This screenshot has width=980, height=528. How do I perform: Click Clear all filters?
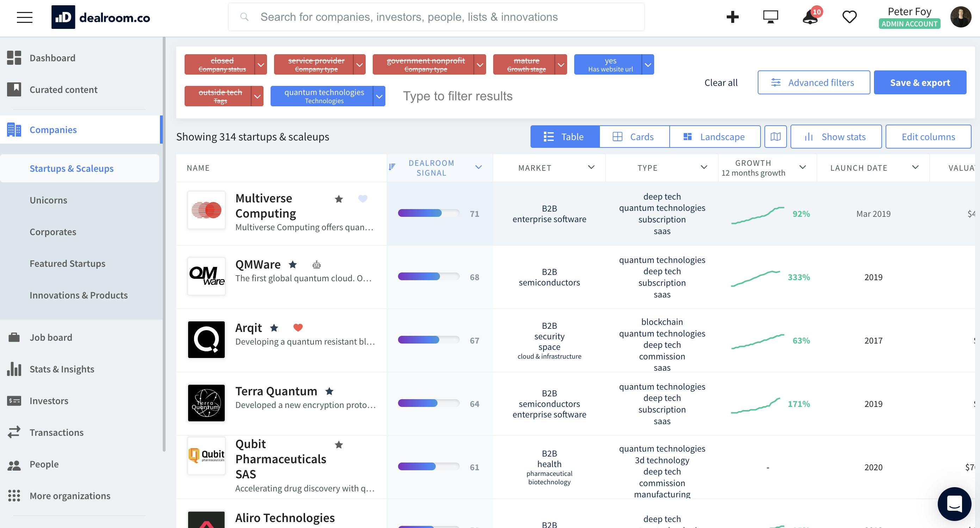pos(721,82)
